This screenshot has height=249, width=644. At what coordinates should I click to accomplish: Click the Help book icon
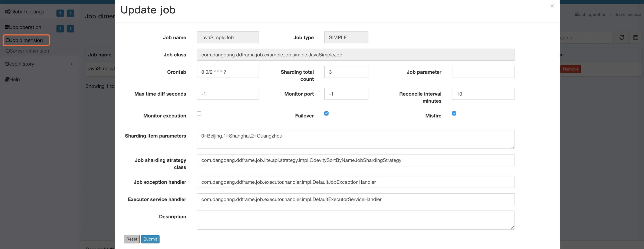point(7,79)
